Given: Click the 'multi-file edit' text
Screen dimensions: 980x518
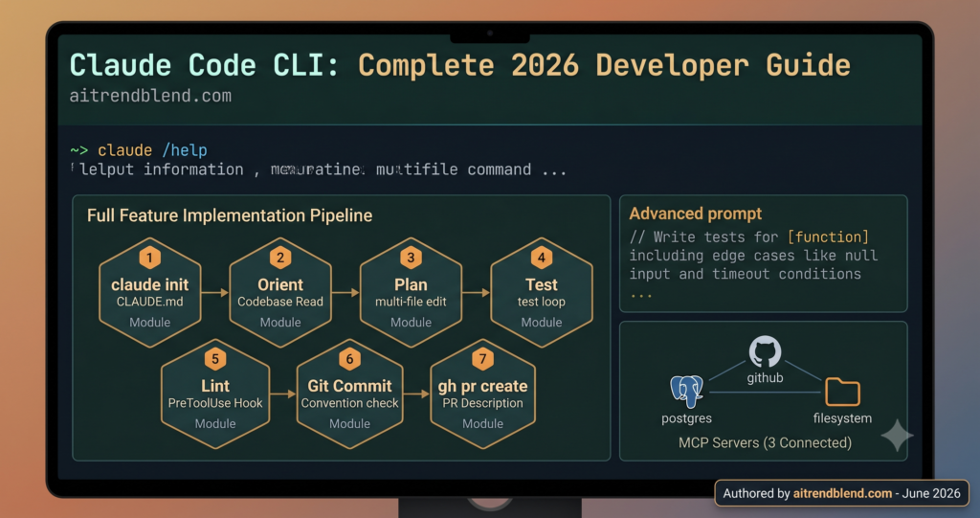Looking at the screenshot, I should coord(411,302).
